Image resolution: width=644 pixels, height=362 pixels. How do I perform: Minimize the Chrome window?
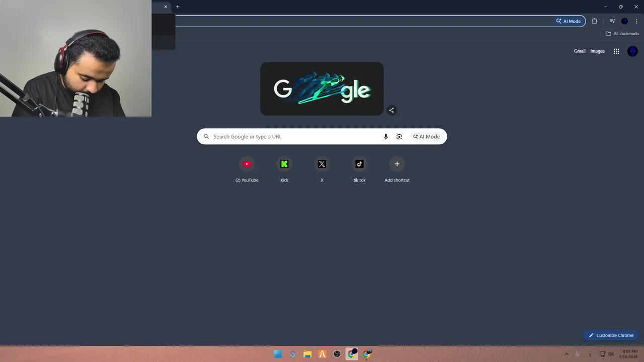coord(605,7)
